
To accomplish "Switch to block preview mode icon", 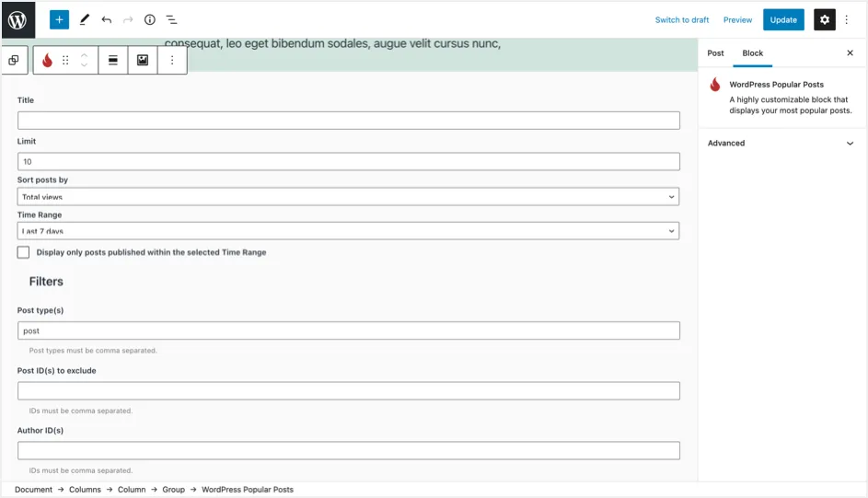I will (x=143, y=61).
